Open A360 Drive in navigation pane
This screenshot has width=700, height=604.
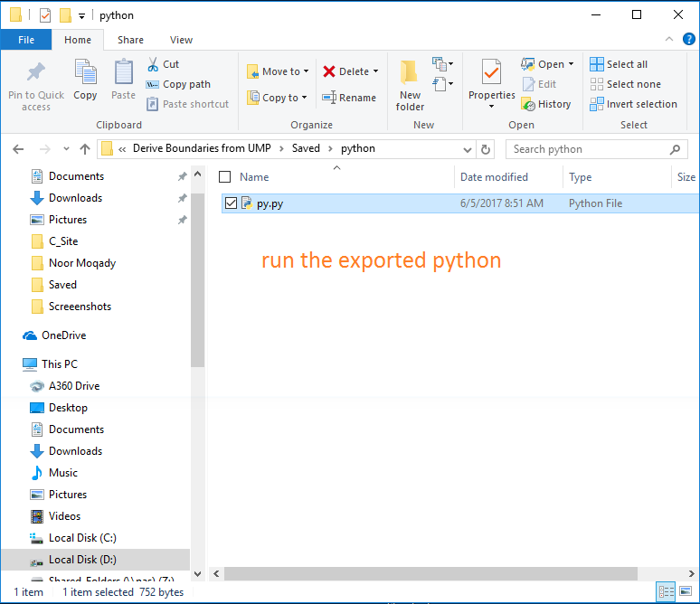(65, 386)
